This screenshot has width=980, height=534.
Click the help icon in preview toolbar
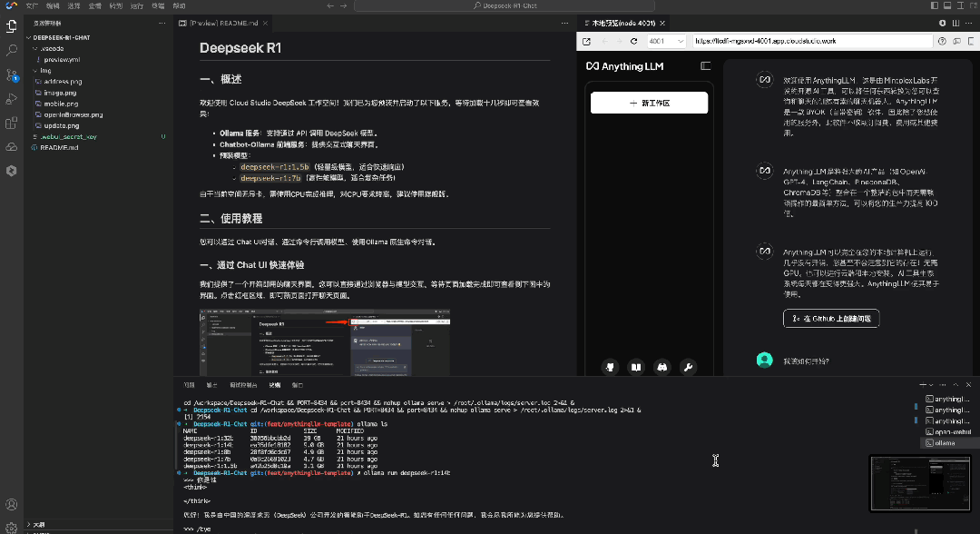click(x=942, y=41)
